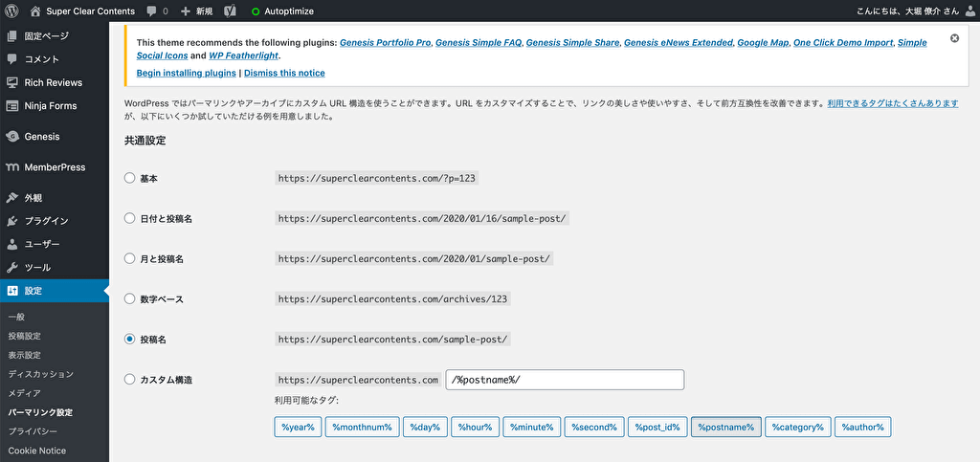This screenshot has width=980, height=462.
Task: Click Begin installing plugins link
Action: coord(187,73)
